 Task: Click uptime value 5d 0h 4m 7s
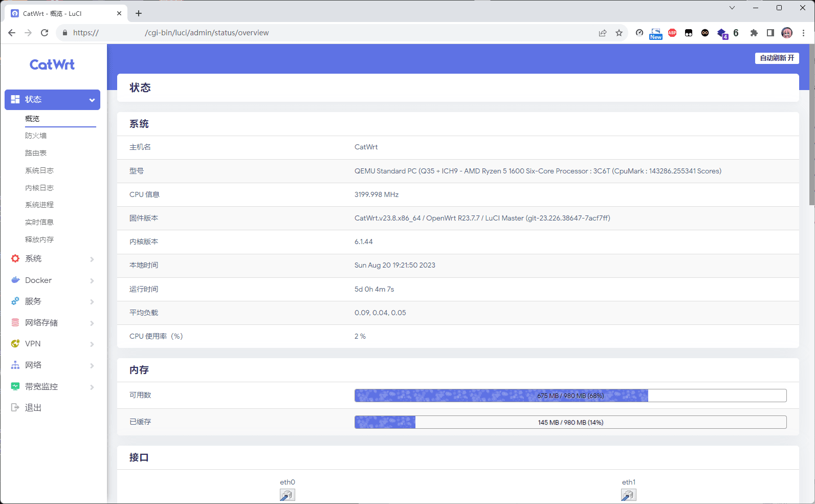(x=375, y=289)
